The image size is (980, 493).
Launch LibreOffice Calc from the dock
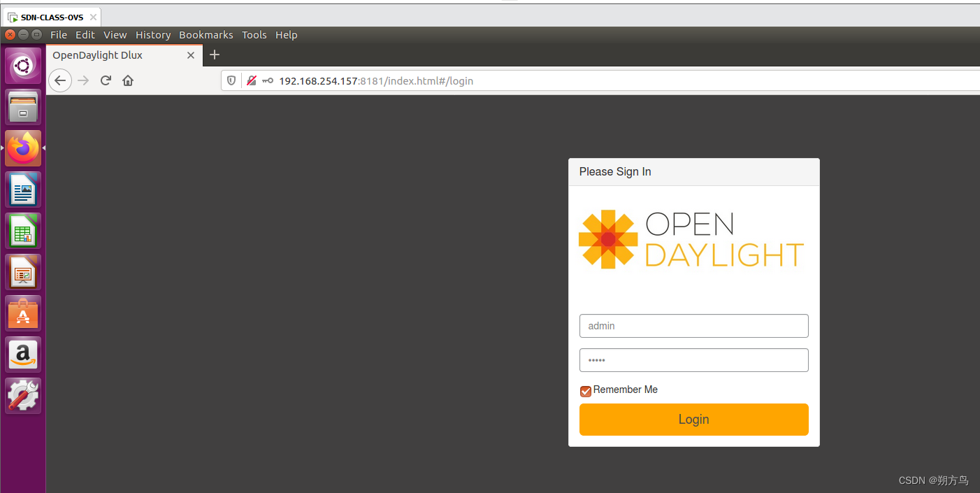[x=23, y=231]
